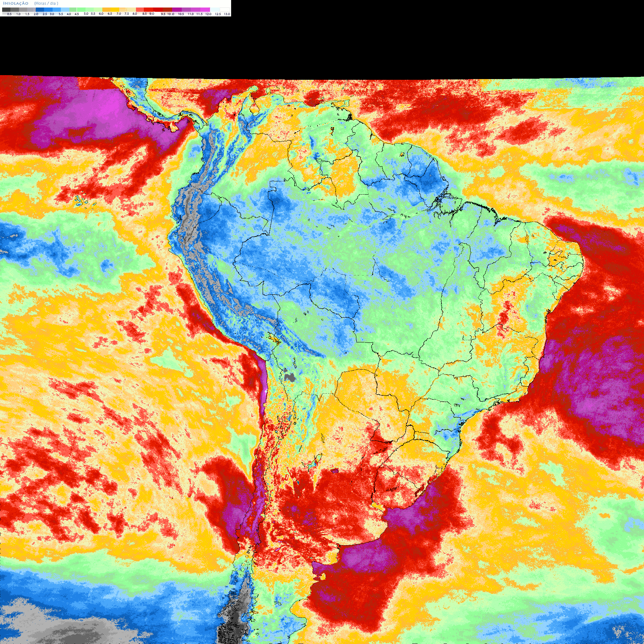Select the 11.5 legend scale label
644x644 pixels.
point(199,14)
